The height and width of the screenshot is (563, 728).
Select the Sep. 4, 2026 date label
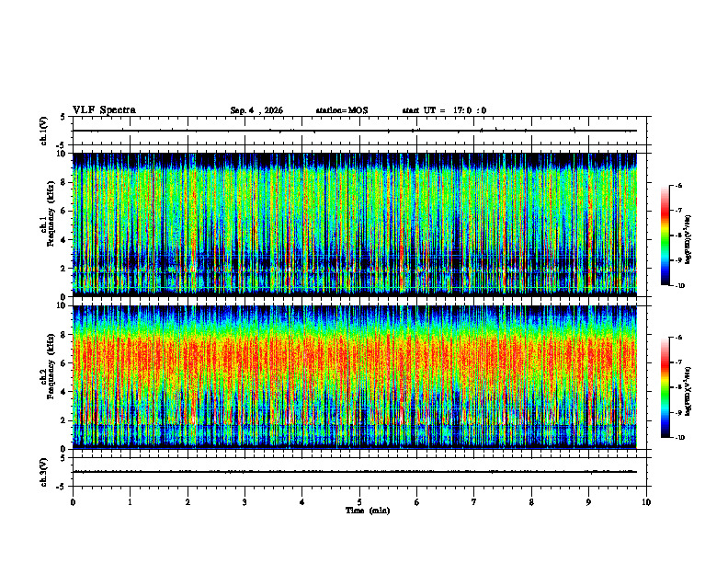[256, 110]
